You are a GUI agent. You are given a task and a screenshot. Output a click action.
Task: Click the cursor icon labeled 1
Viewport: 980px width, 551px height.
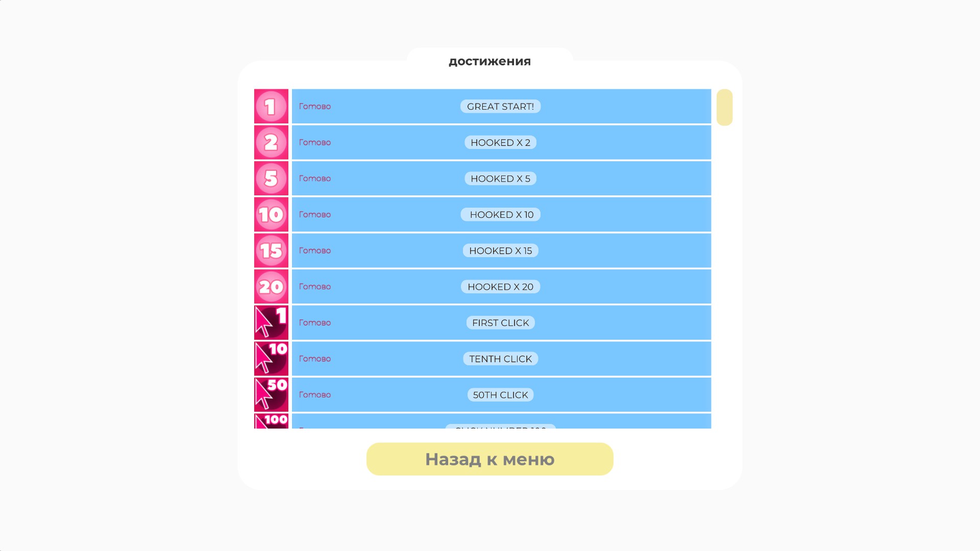tap(271, 322)
